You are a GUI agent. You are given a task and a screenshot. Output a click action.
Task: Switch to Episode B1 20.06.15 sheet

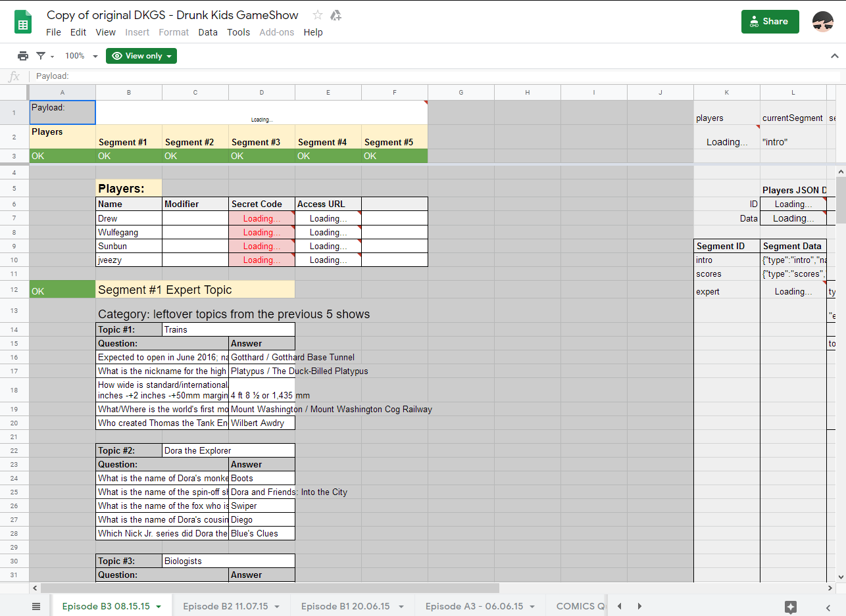345,606
